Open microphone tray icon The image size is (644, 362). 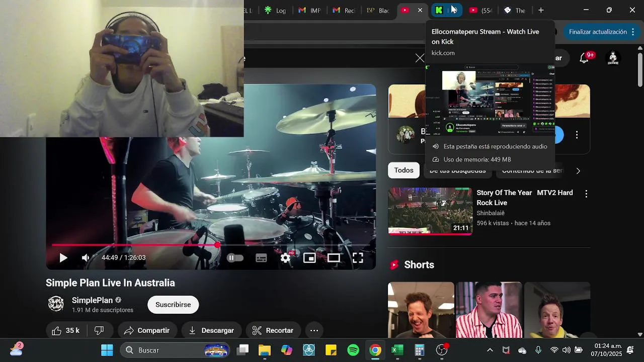(x=538, y=350)
